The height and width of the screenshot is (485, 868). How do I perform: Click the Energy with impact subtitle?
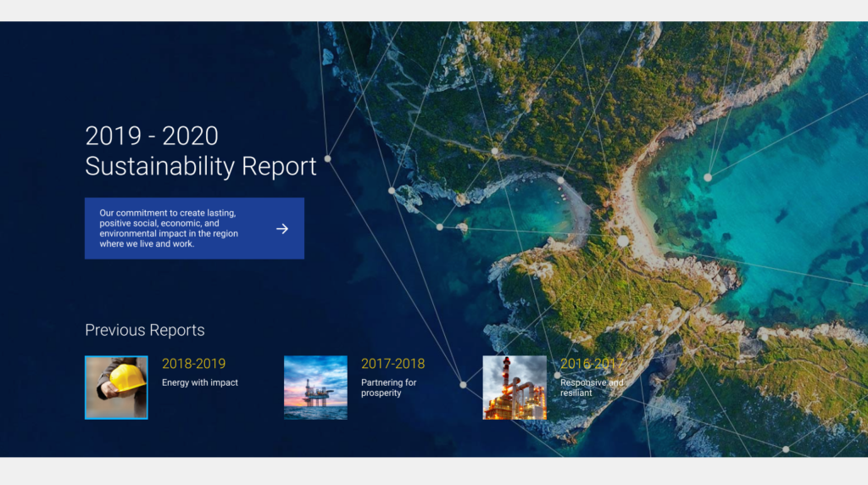(200, 382)
